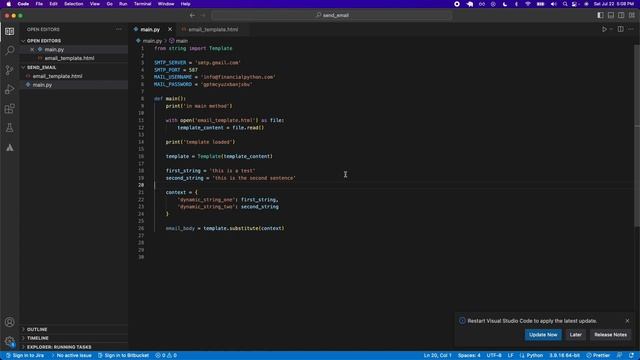The image size is (640, 360).
Task: Open the Help menu
Action: (x=185, y=4)
